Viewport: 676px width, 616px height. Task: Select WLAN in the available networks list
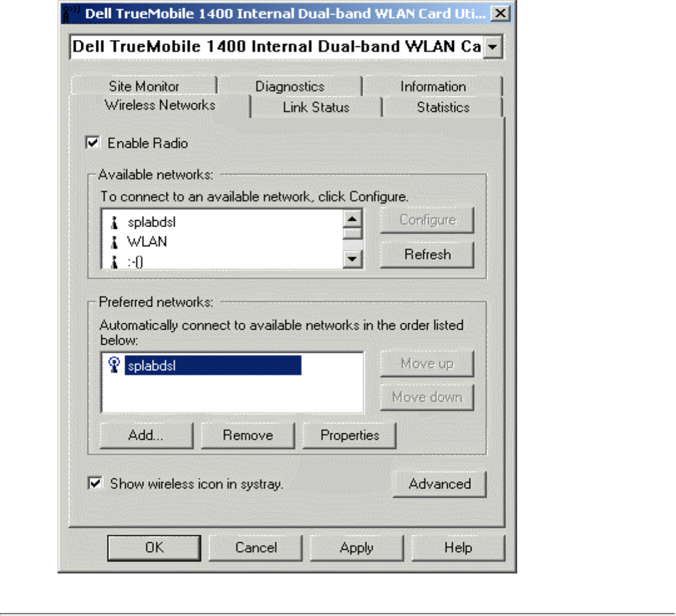(146, 241)
